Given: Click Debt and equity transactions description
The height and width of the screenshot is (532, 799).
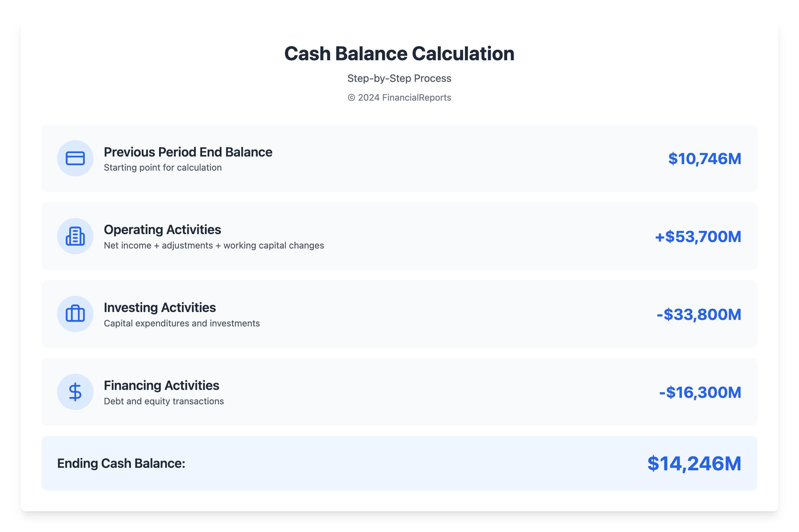Looking at the screenshot, I should 164,401.
